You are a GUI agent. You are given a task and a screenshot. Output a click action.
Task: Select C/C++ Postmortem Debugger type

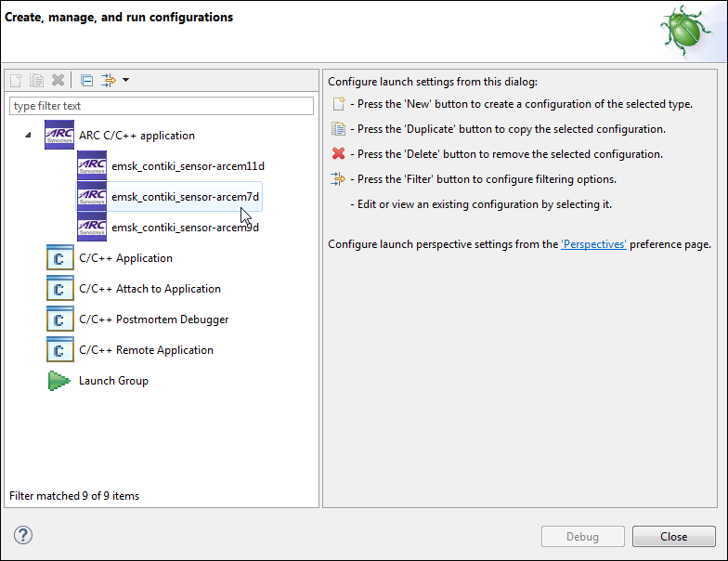154,320
